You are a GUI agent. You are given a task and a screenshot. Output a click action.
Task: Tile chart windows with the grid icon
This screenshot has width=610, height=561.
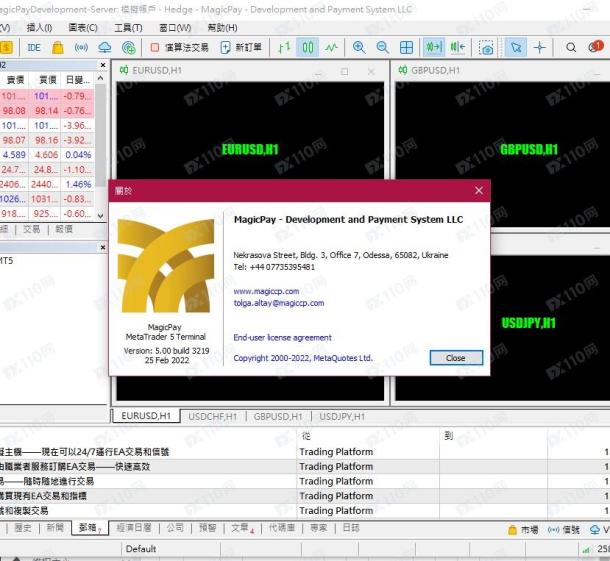pyautogui.click(x=407, y=47)
